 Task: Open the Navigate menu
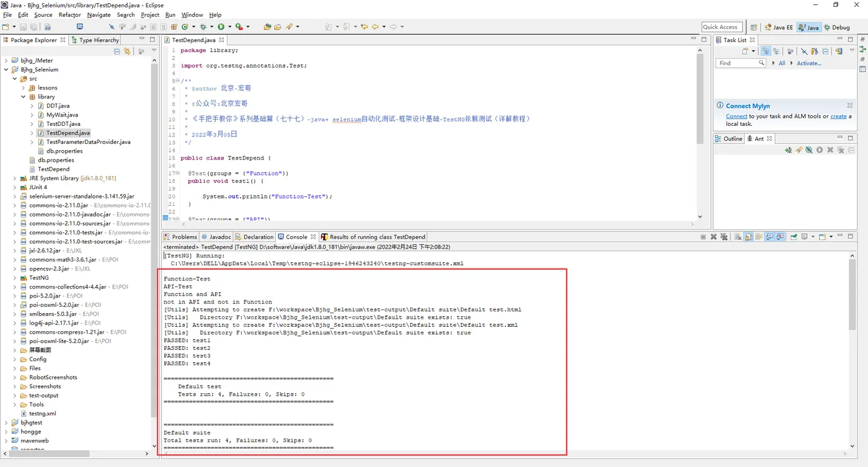(x=99, y=15)
